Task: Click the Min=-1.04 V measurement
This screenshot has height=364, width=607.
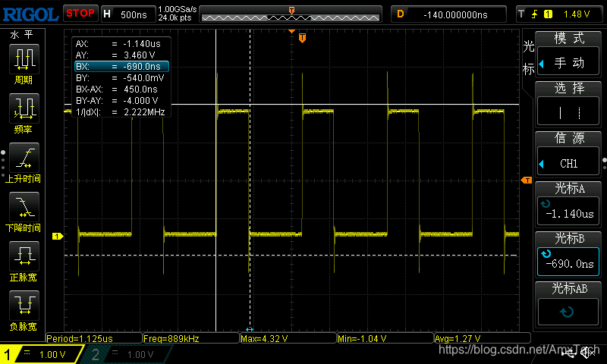Action: click(x=385, y=338)
